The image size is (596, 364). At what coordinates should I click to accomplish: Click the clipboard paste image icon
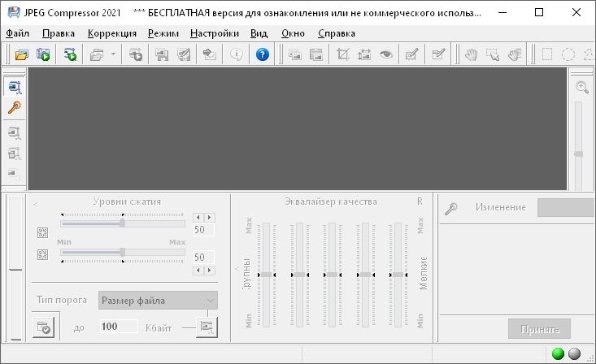pos(315,54)
